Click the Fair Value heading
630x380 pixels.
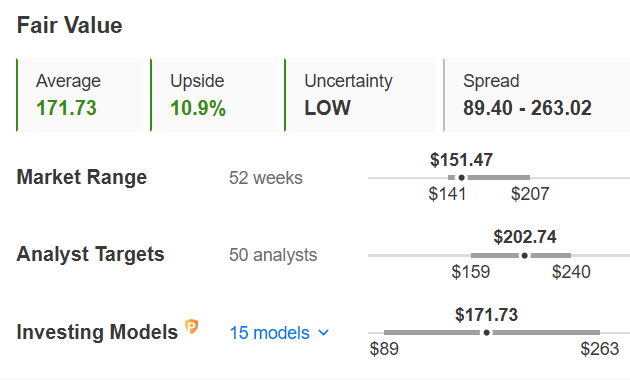pyautogui.click(x=70, y=25)
